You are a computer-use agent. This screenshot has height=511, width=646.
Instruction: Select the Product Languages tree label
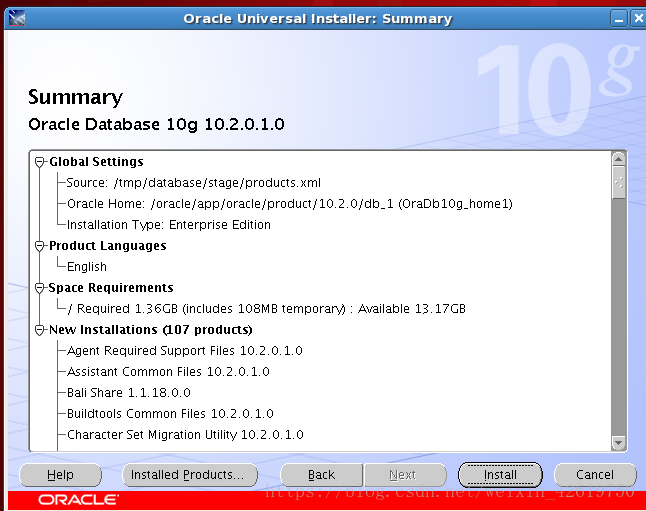pos(108,246)
